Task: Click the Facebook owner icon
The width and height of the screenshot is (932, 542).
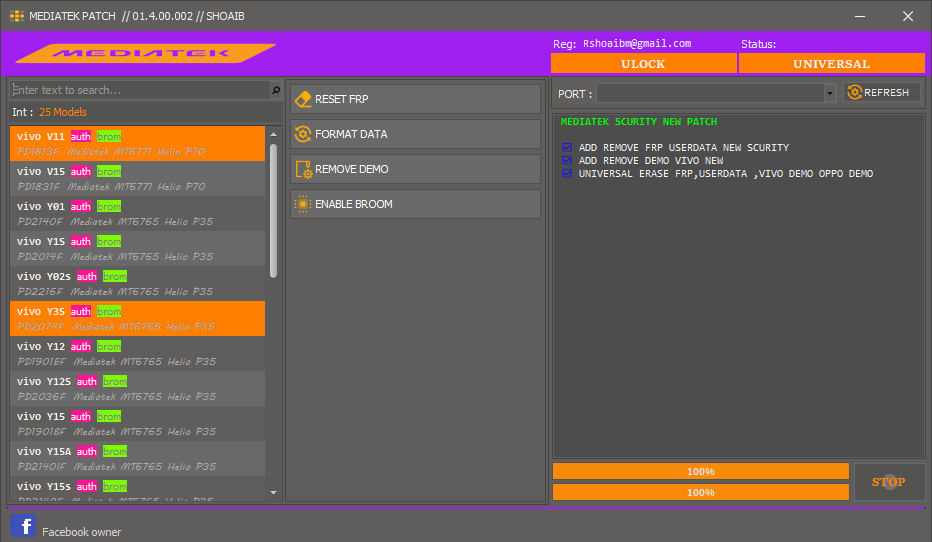Action: pyautogui.click(x=23, y=526)
